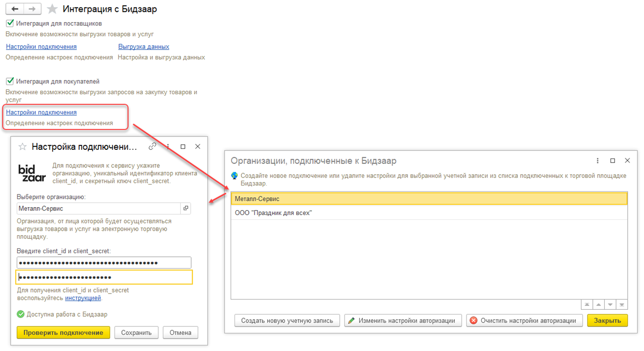This screenshot has width=644, height=351.
Task: Open organization selection button beside Металл-Сервис field
Action: (x=186, y=209)
